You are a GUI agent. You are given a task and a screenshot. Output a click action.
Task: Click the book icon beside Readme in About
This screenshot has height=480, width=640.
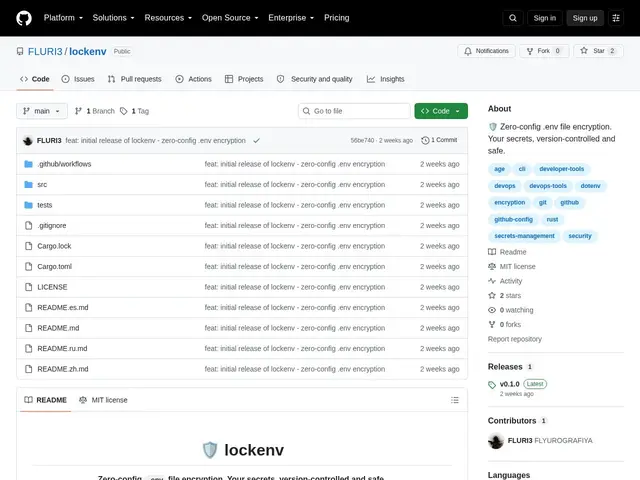pos(492,252)
